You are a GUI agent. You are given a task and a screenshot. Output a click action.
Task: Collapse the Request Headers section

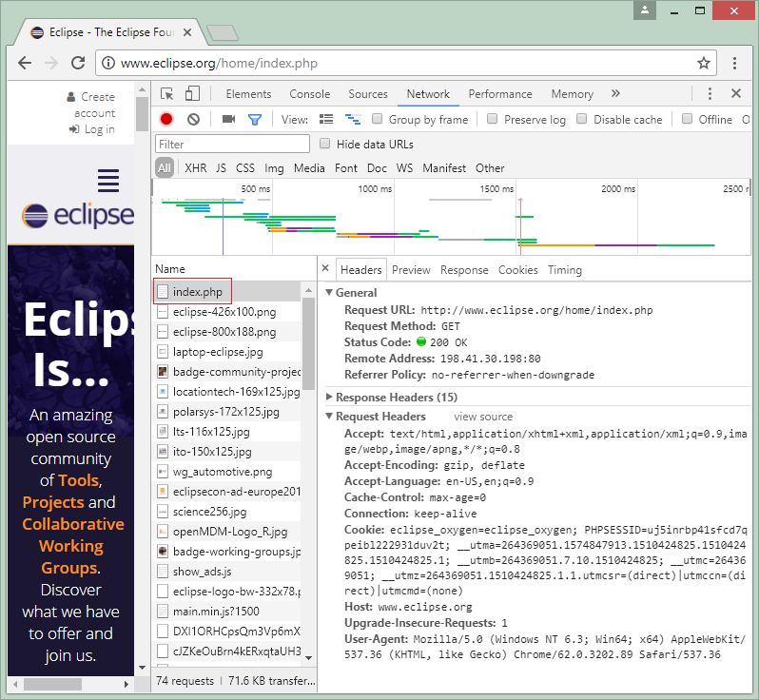[x=329, y=417]
